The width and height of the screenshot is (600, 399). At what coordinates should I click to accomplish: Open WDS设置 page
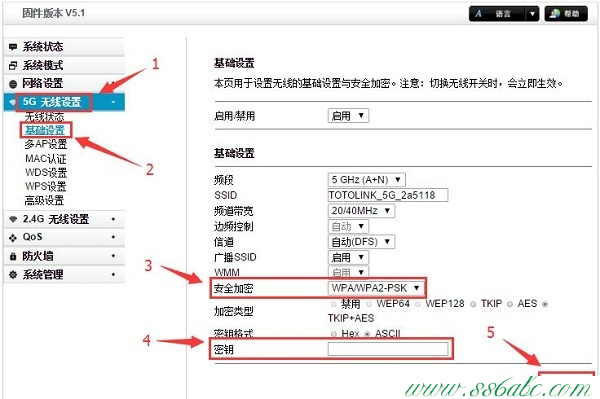[x=46, y=173]
